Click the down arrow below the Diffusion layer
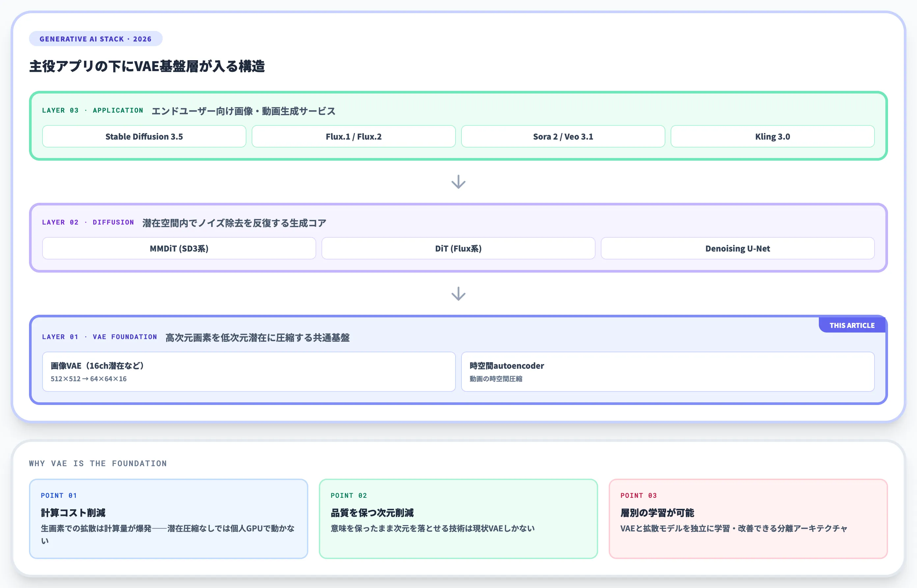 pos(458,294)
